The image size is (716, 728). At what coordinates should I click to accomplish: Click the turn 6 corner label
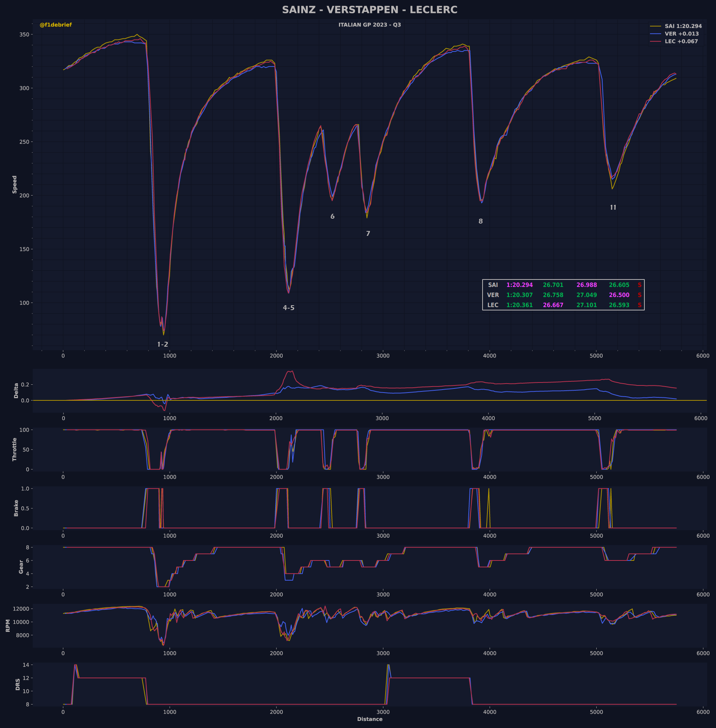(x=332, y=217)
